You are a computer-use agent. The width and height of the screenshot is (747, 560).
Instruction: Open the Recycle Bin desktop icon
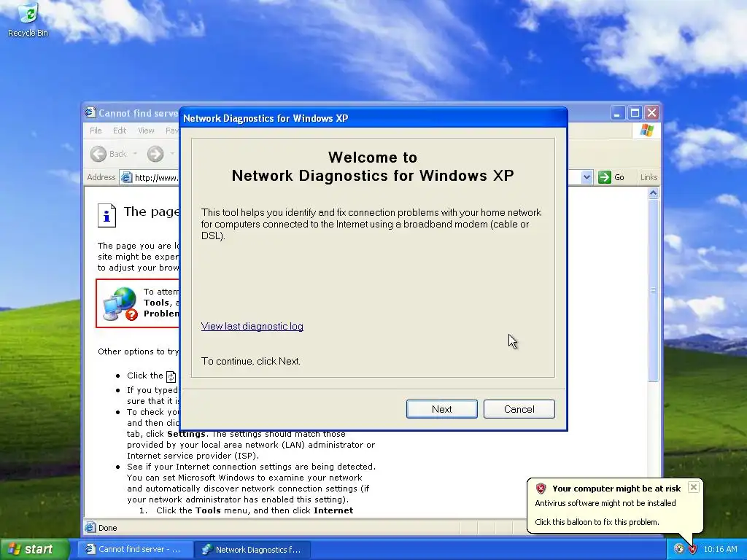(x=28, y=20)
